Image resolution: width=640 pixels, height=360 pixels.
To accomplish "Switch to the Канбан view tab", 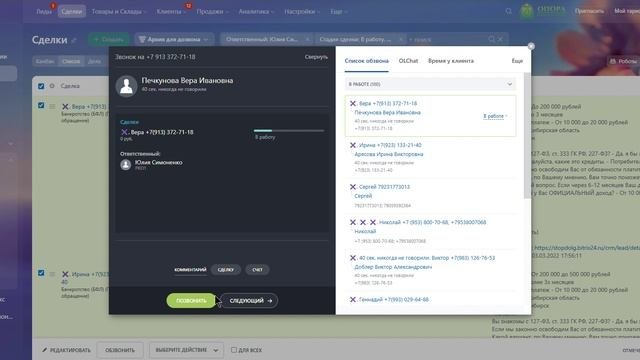I will coord(45,61).
